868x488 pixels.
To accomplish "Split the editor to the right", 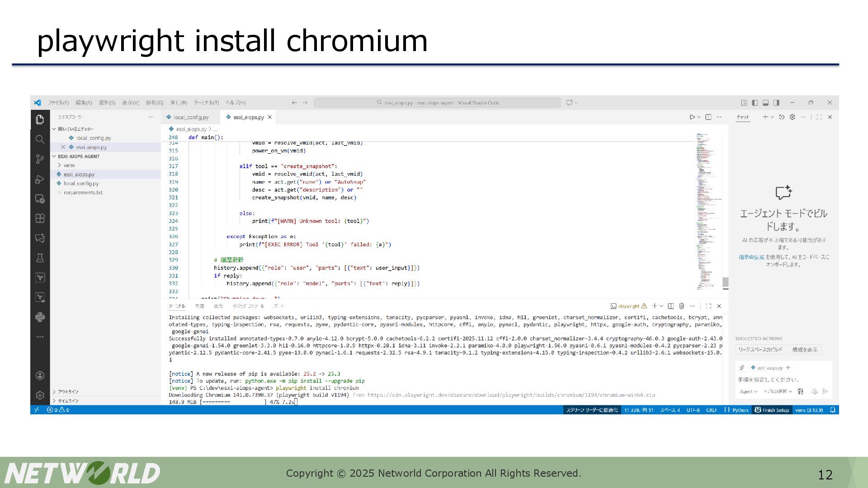I will click(708, 117).
